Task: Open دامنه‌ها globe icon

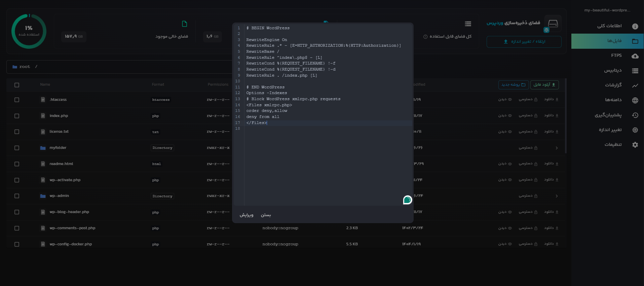Action: coord(635,100)
